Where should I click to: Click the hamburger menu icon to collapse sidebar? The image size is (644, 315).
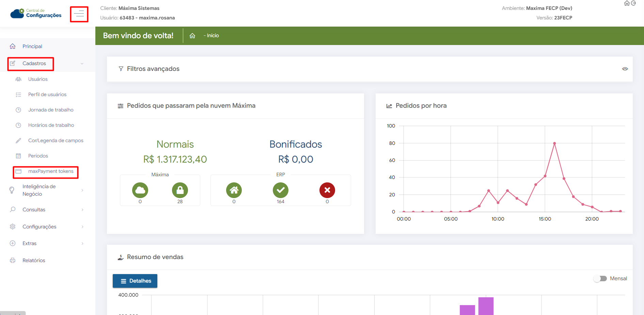click(79, 14)
